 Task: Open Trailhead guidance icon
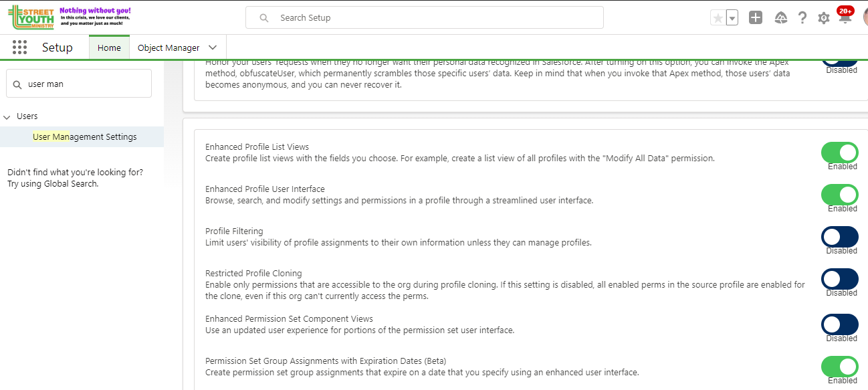(x=780, y=18)
